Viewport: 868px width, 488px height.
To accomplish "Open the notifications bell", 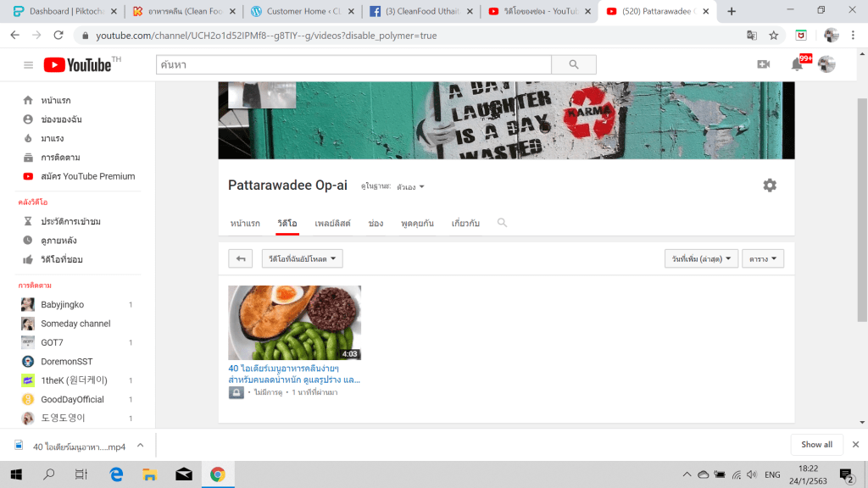I will tap(797, 64).
